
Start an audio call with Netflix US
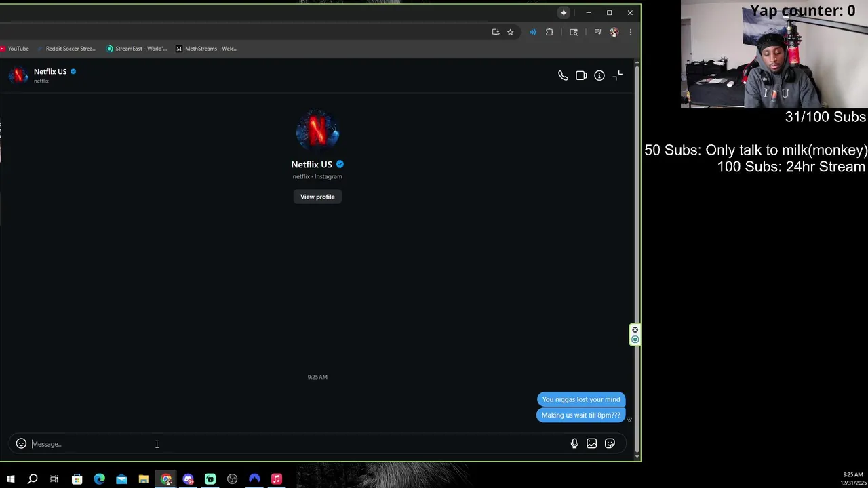[x=563, y=76]
